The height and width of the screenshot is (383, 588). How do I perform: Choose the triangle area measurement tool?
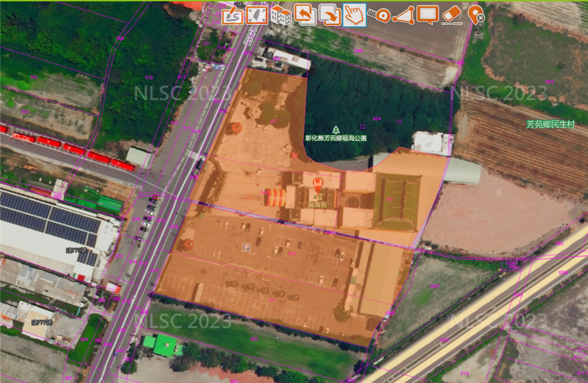(x=403, y=15)
